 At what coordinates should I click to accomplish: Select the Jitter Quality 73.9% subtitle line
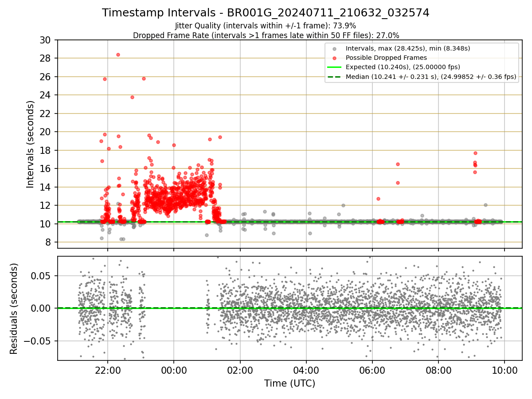coord(266,26)
